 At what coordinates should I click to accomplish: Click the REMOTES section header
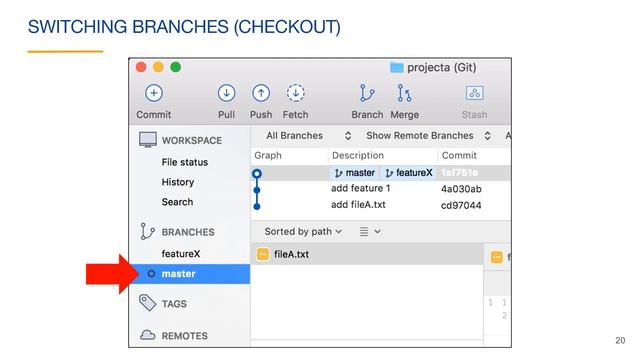pos(184,336)
